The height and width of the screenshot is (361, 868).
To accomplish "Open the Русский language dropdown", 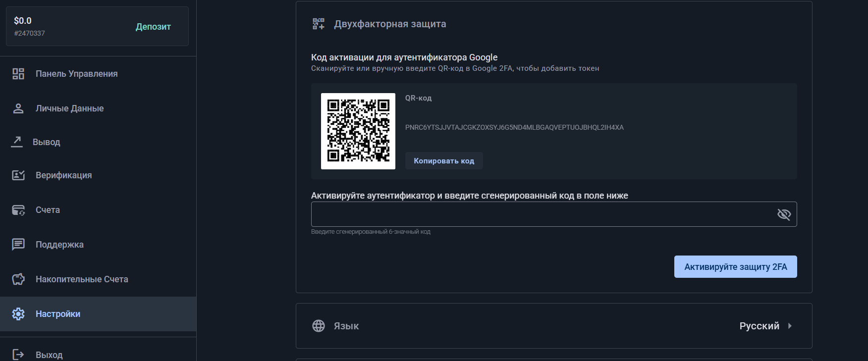I will pos(766,326).
